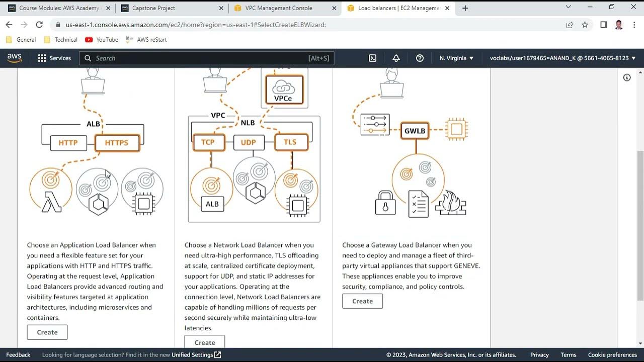
Task: Toggle the browser side panel icon
Action: pyautogui.click(x=604, y=25)
